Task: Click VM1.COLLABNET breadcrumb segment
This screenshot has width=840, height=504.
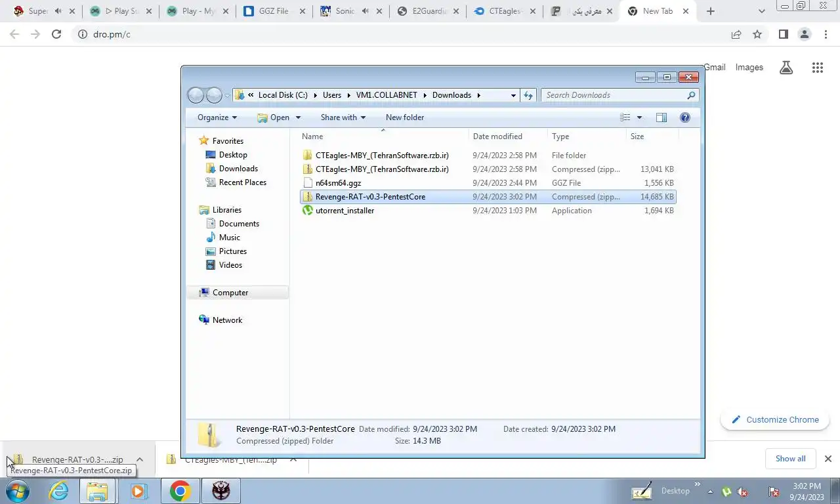Action: tap(387, 95)
